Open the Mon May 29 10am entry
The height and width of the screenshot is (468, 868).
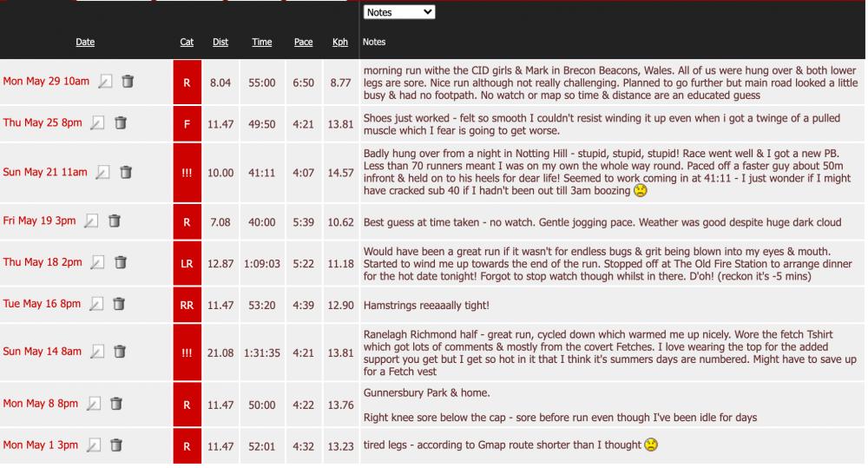click(46, 82)
